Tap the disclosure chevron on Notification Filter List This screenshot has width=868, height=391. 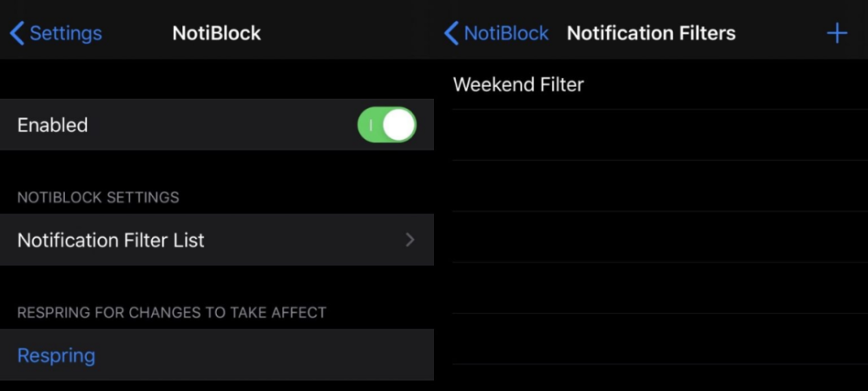click(x=410, y=240)
